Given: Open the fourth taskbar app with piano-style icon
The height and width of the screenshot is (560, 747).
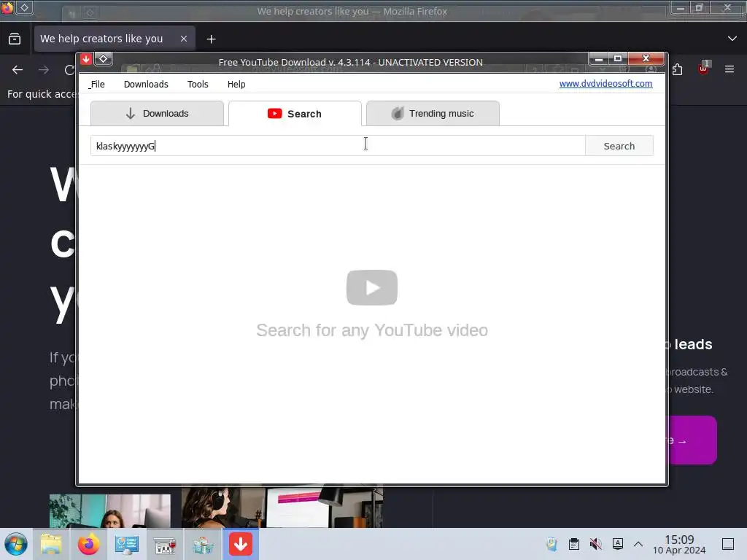Looking at the screenshot, I should click(165, 545).
